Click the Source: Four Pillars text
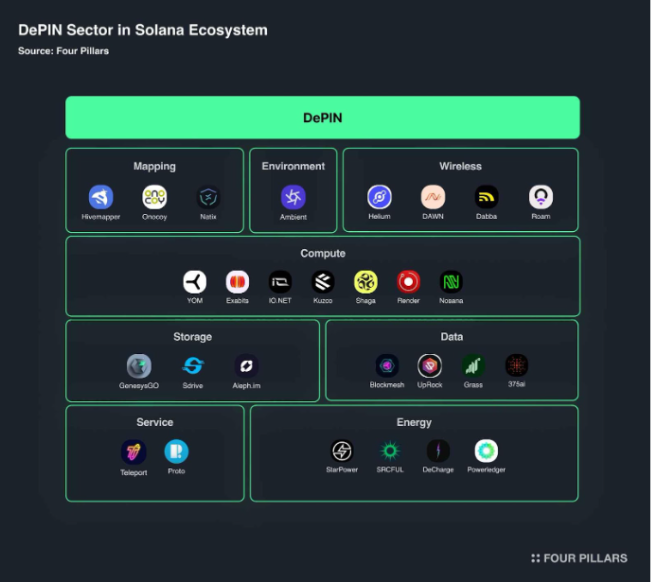This screenshot has width=652, height=582. point(63,51)
